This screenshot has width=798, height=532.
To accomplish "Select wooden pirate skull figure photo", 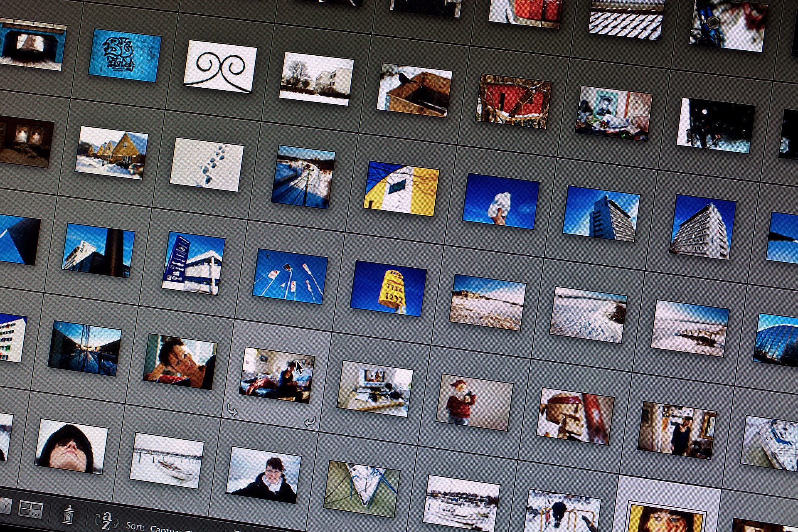I will coord(575,416).
